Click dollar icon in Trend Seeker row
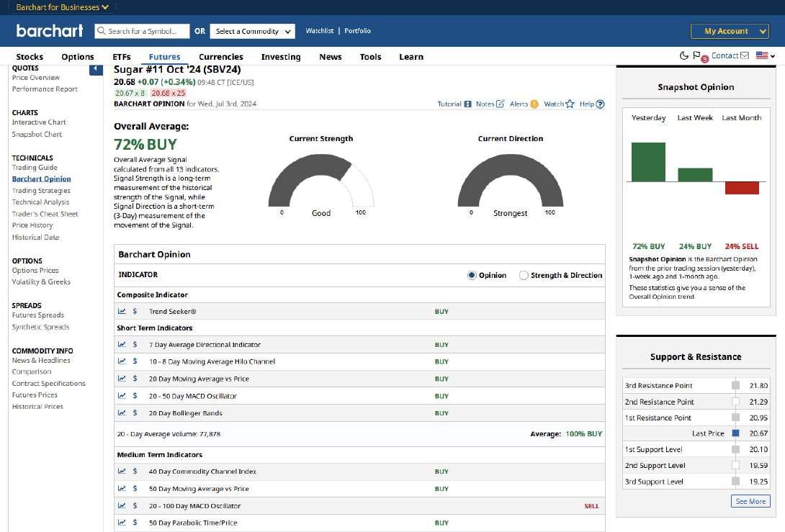Viewport: 785px width, 532px height. pos(135,311)
